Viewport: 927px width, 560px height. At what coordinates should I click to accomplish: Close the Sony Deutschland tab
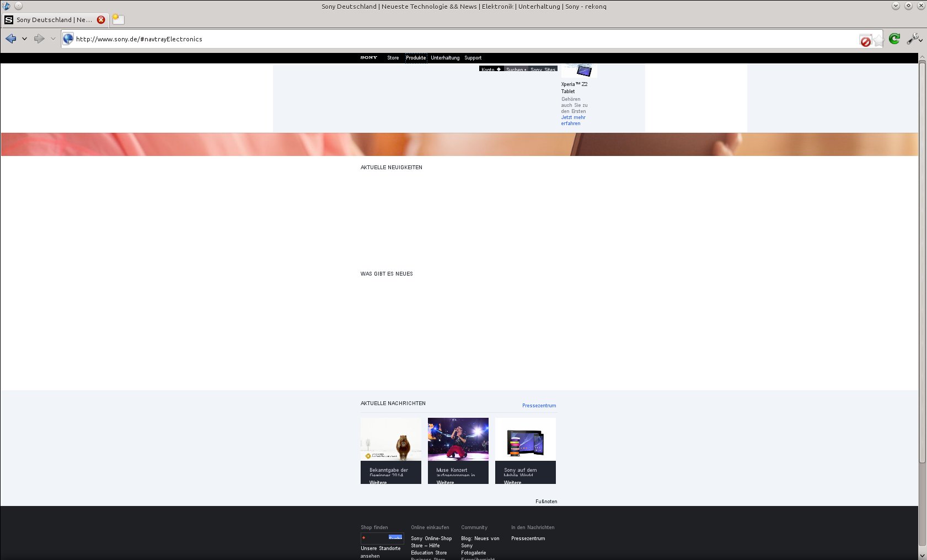coord(101,20)
